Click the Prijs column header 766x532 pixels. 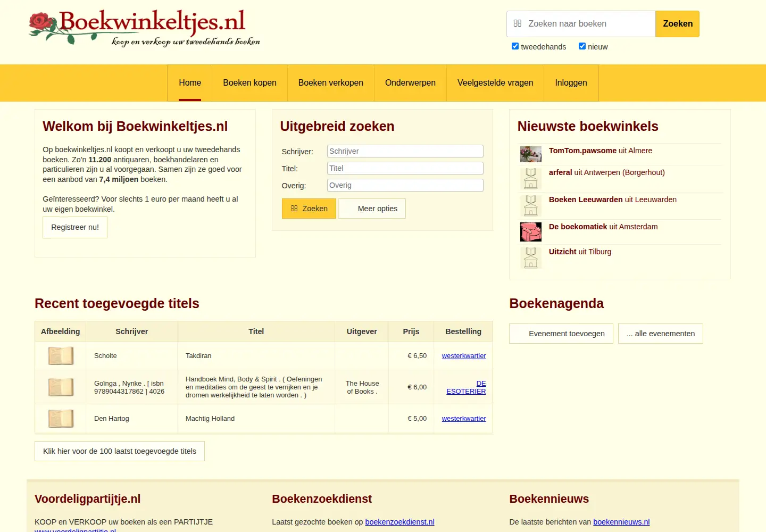coord(411,331)
